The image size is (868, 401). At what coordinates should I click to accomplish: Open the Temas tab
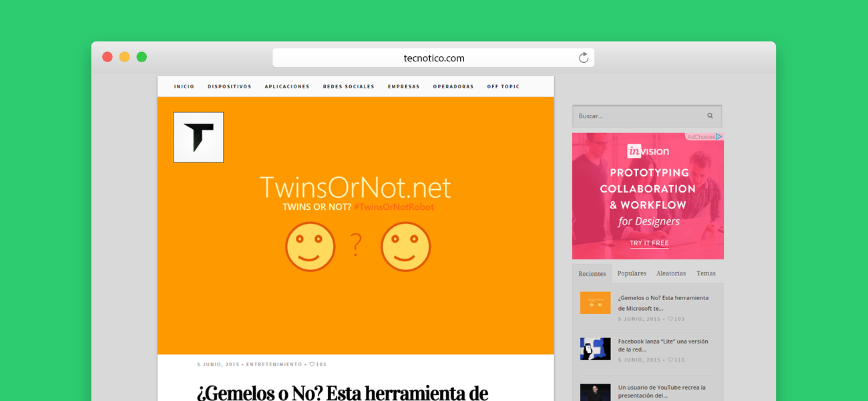[x=706, y=273]
